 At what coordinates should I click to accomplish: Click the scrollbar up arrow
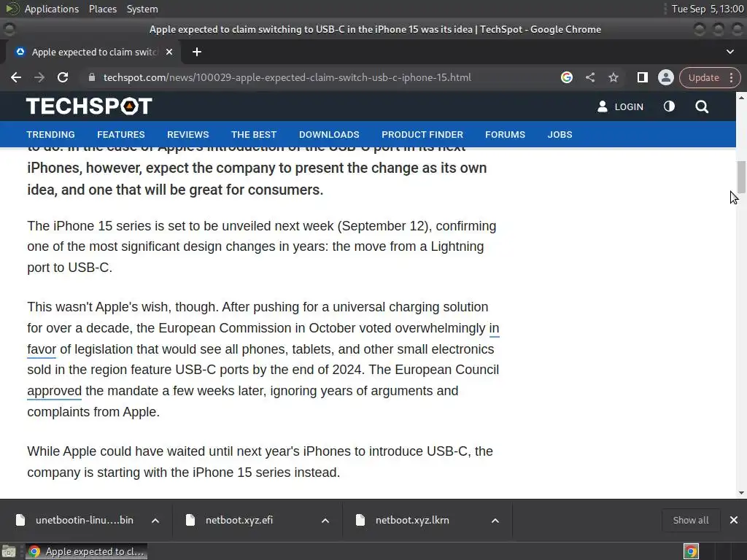click(x=741, y=97)
